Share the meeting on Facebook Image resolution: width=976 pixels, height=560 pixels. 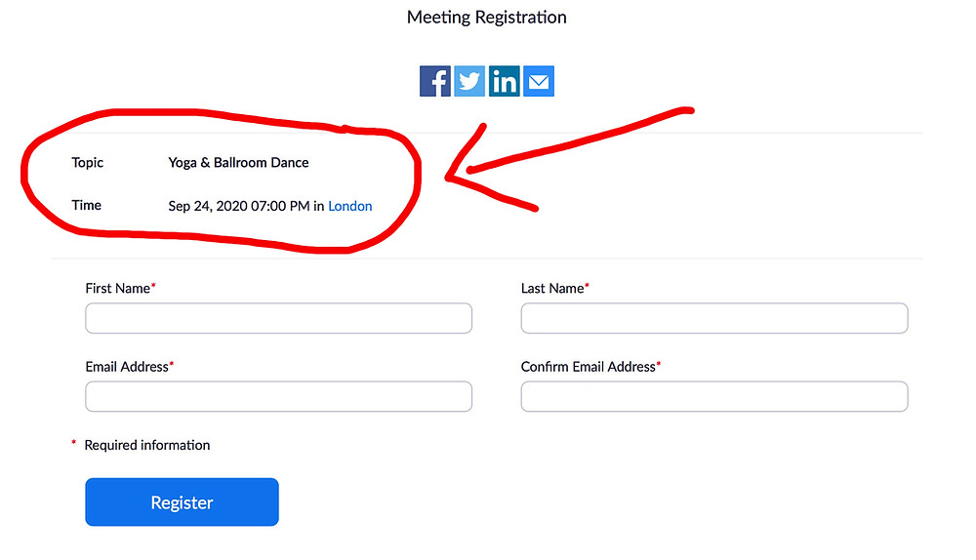(x=435, y=81)
